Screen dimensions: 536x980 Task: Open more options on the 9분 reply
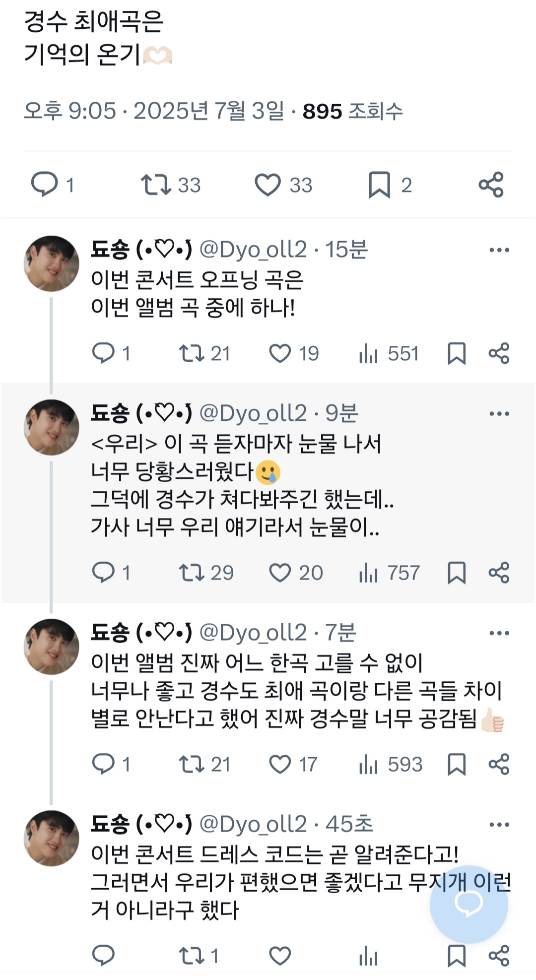pyautogui.click(x=499, y=414)
